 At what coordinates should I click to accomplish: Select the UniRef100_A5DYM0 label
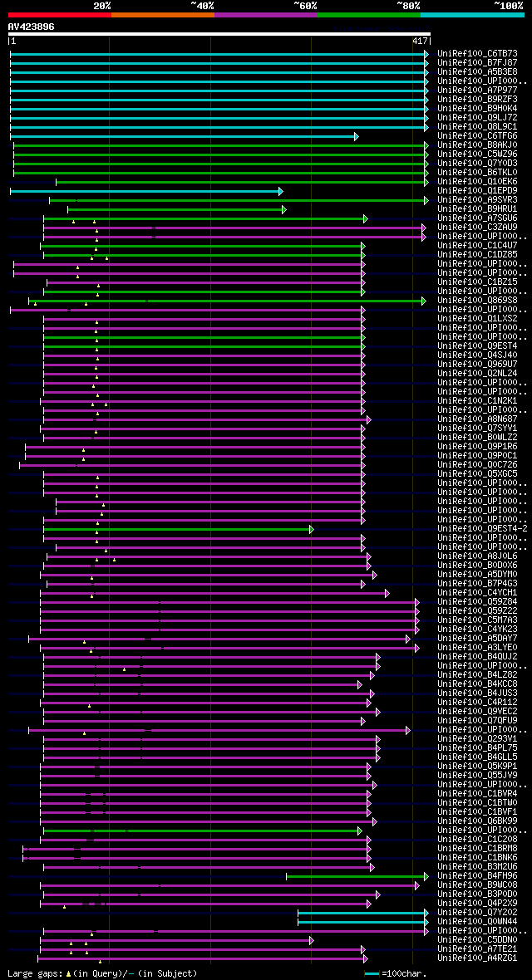point(477,575)
